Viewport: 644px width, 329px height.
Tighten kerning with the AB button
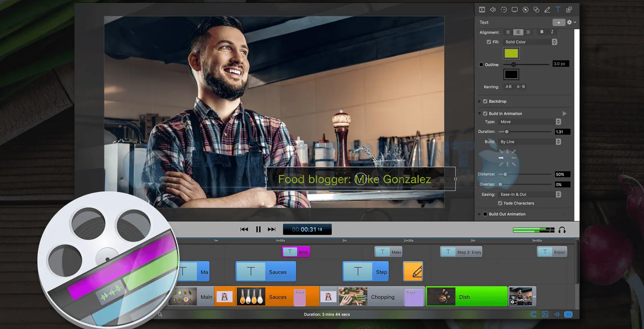coord(509,87)
